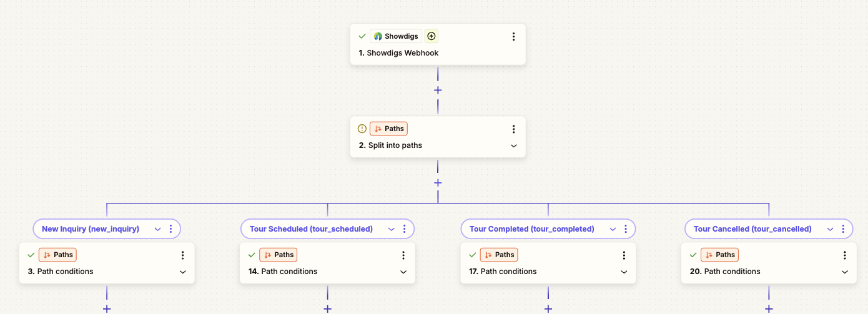Image resolution: width=868 pixels, height=314 pixels.
Task: Click the lightning trigger icon on Showdigs step
Action: tap(432, 36)
